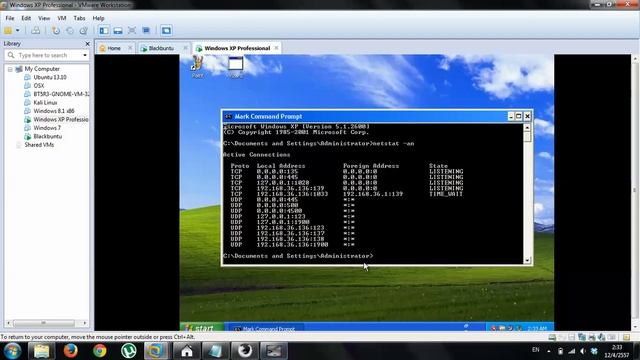Open the Tabs menu
This screenshot has height=360, width=640.
pyautogui.click(x=79, y=18)
